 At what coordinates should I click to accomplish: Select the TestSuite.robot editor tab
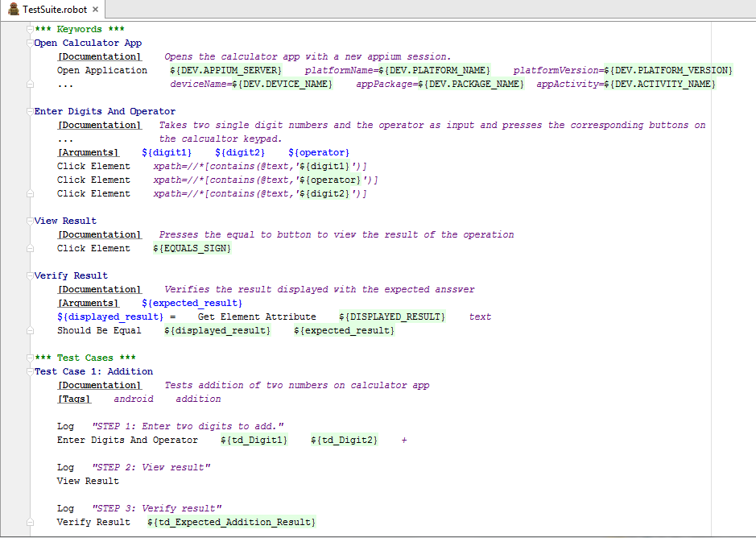(53, 10)
